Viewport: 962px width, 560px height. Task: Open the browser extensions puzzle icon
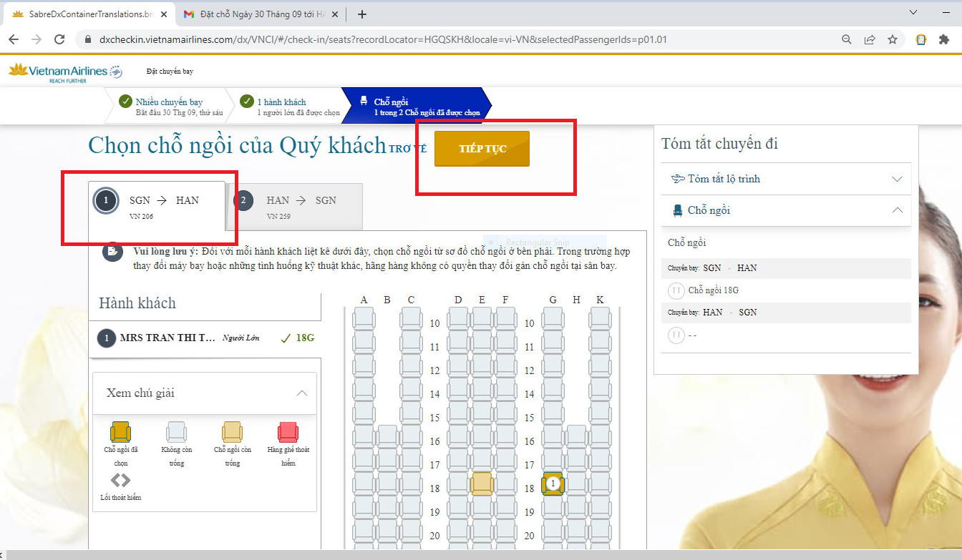[x=944, y=39]
